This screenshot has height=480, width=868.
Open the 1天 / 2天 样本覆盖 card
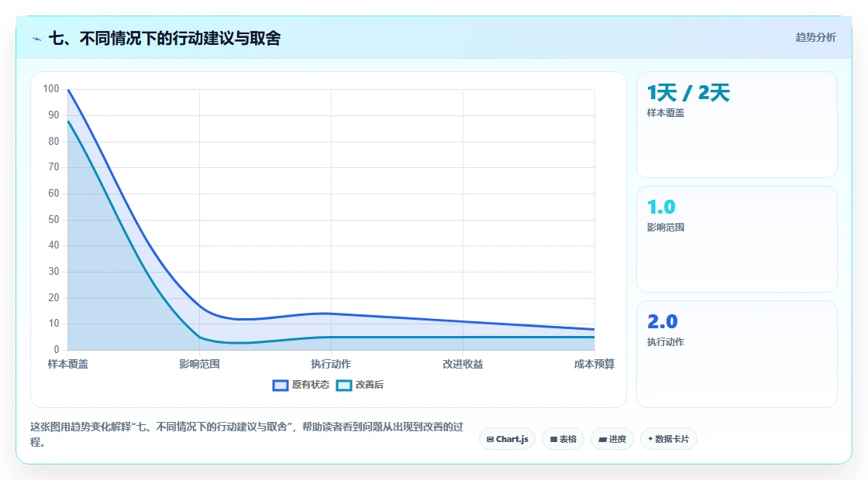point(737,125)
